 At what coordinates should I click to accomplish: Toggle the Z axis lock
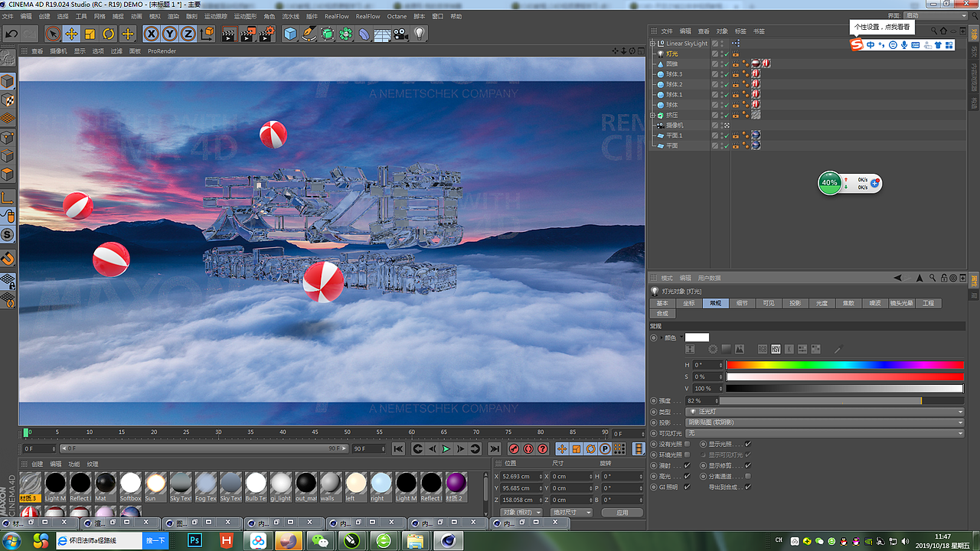[188, 34]
